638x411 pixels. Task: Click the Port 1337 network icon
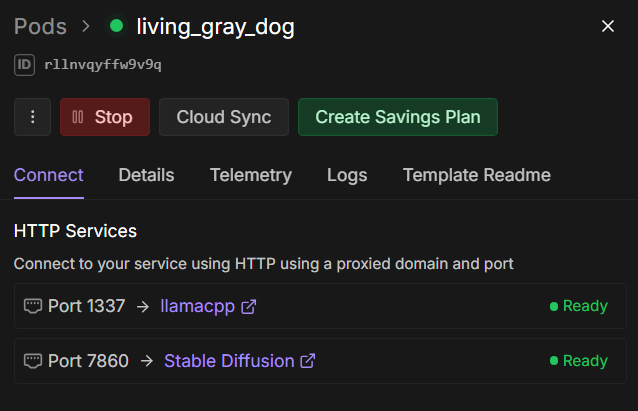[x=33, y=306]
